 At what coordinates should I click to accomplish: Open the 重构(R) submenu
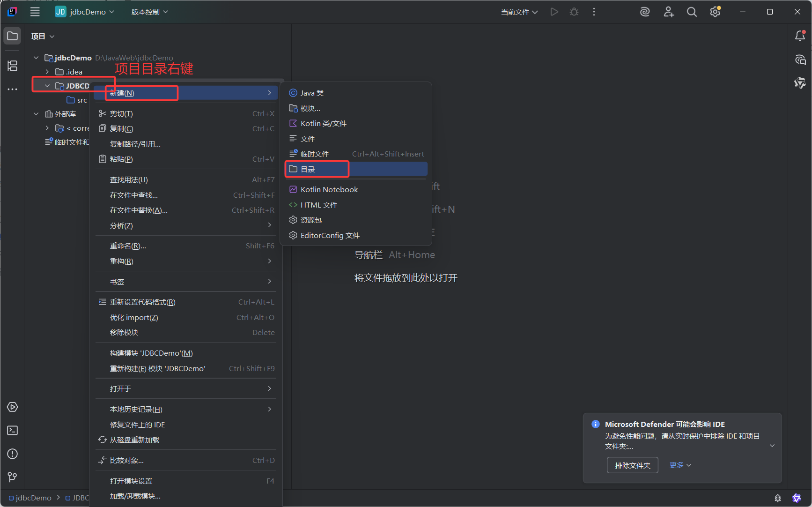(185, 261)
